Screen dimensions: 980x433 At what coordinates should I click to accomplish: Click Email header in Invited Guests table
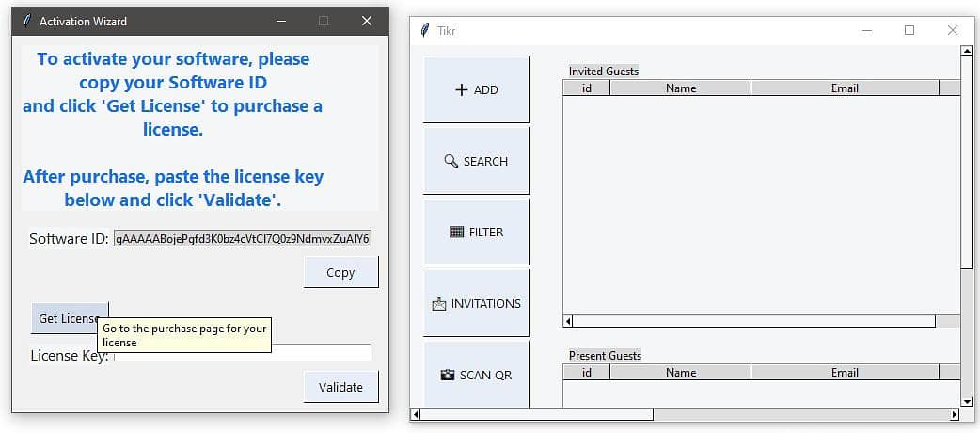[x=844, y=88]
